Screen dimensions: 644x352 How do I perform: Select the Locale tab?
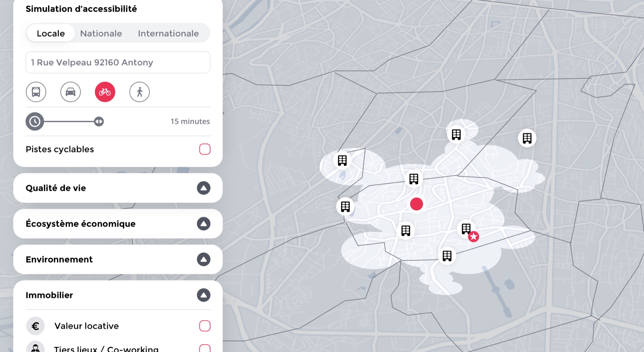pos(51,33)
